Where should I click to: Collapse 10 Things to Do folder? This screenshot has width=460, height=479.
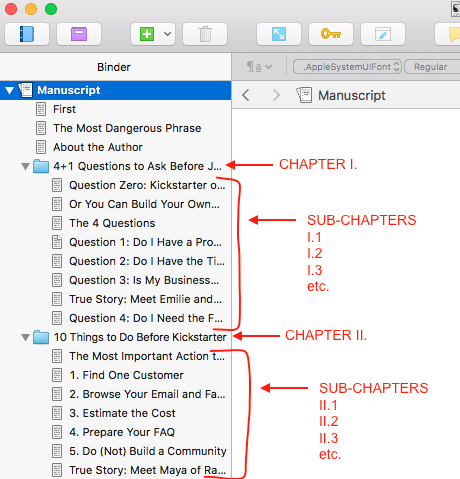[25, 337]
